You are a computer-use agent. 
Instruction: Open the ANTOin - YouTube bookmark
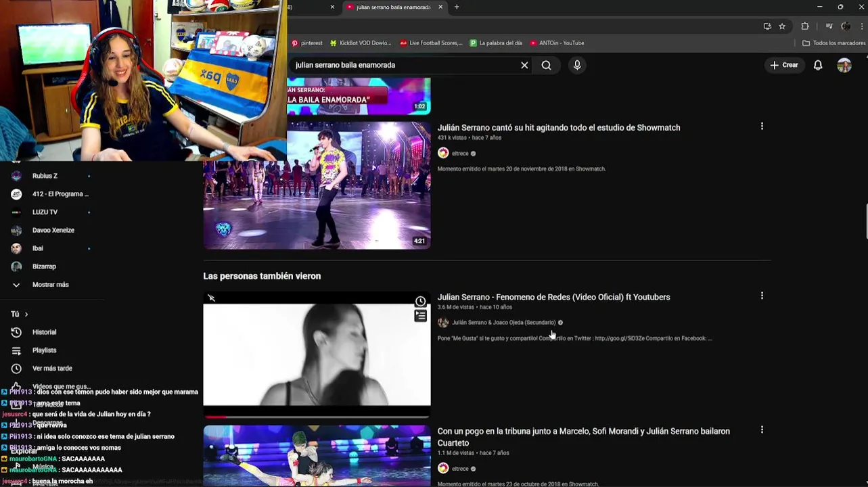click(557, 43)
